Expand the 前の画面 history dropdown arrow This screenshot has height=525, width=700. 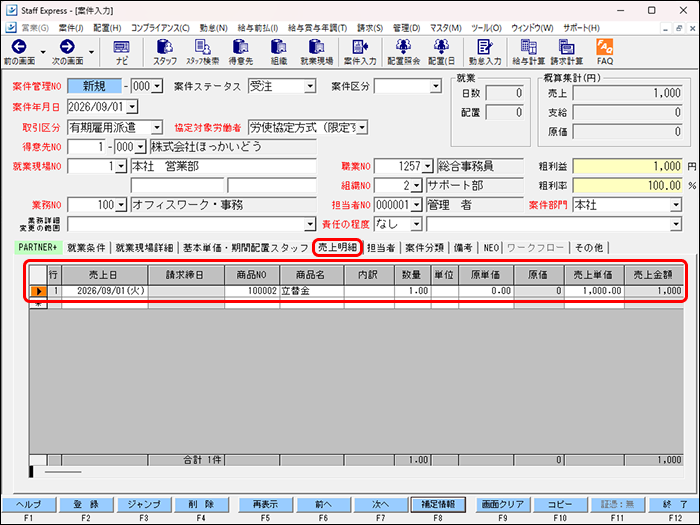(x=43, y=52)
